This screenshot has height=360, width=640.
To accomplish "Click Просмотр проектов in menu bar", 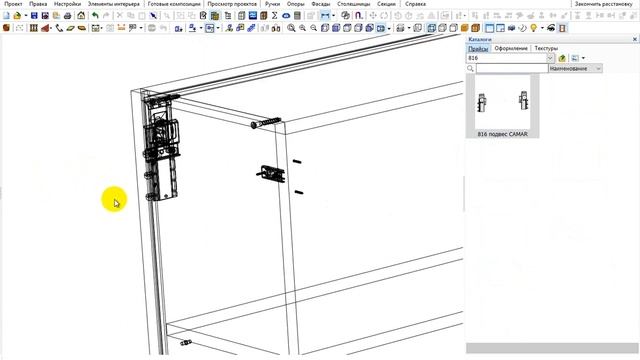I will 232,4.
